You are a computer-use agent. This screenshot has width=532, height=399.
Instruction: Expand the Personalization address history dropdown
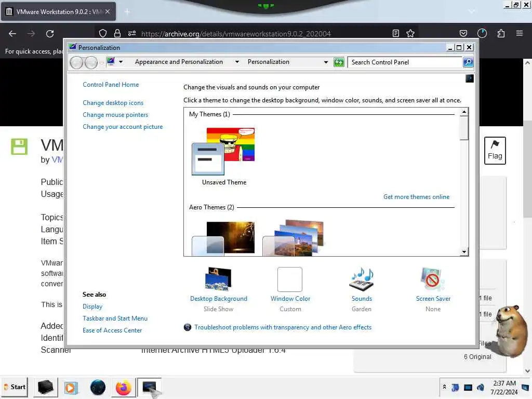tap(326, 62)
